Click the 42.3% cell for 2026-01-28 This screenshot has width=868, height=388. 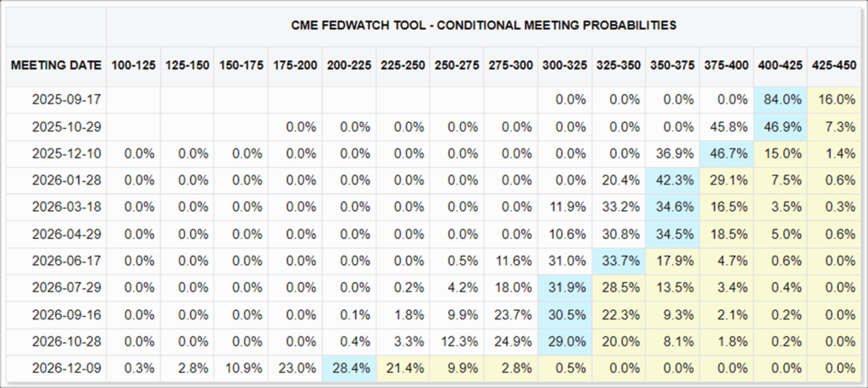click(x=672, y=180)
